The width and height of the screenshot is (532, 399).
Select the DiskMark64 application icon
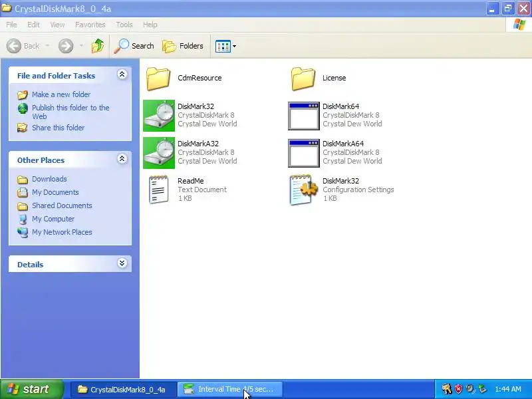coord(304,116)
